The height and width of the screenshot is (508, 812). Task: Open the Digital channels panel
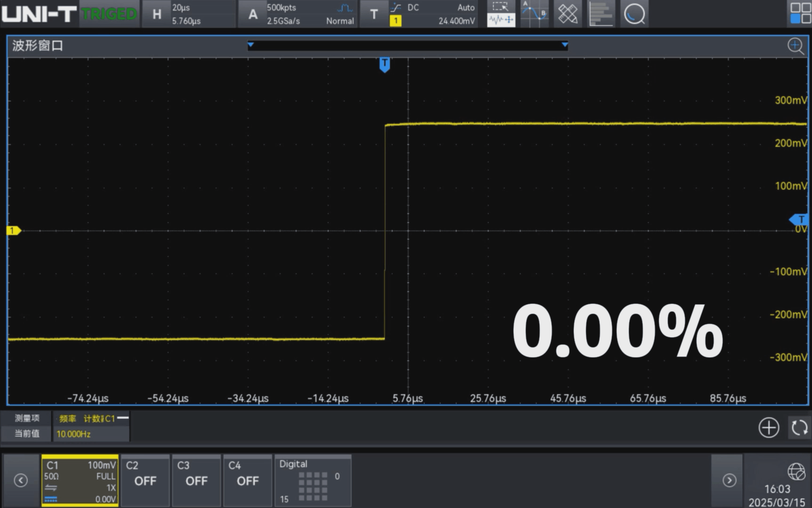coord(313,480)
